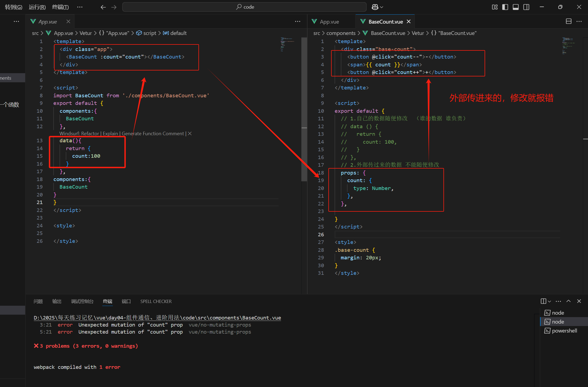Switch to the 问题 panel tab
The width and height of the screenshot is (588, 387).
click(x=38, y=301)
